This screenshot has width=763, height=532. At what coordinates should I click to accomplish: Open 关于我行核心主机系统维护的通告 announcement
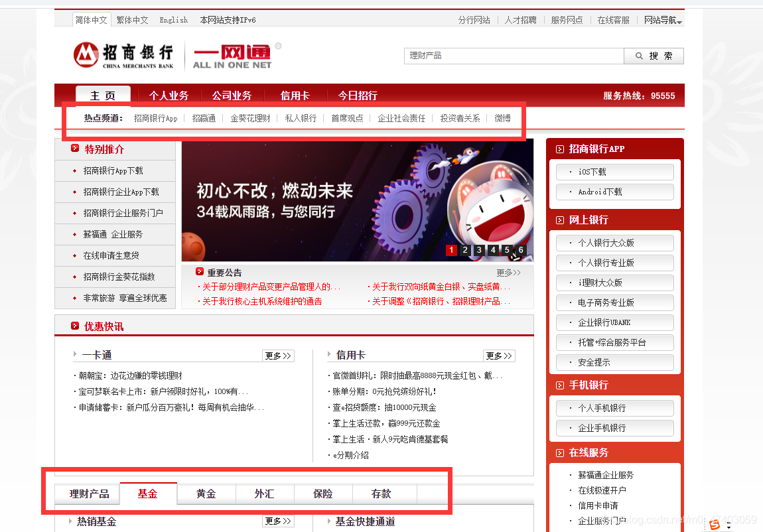(262, 302)
